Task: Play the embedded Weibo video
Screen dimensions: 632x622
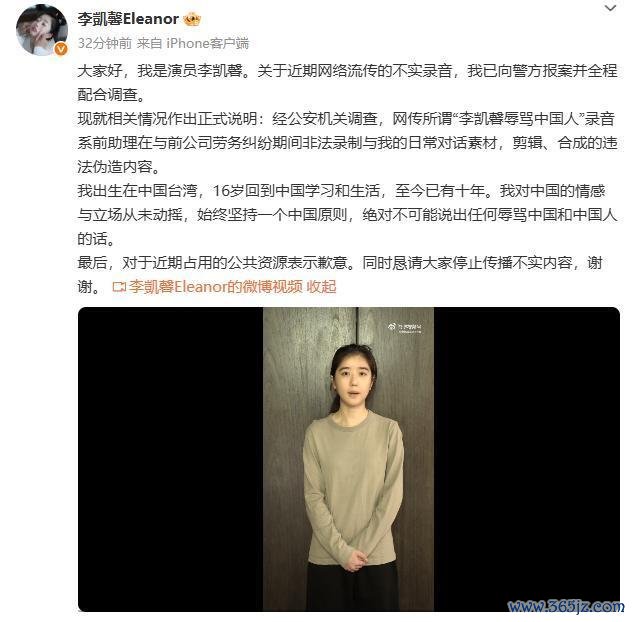Action: pyautogui.click(x=349, y=459)
